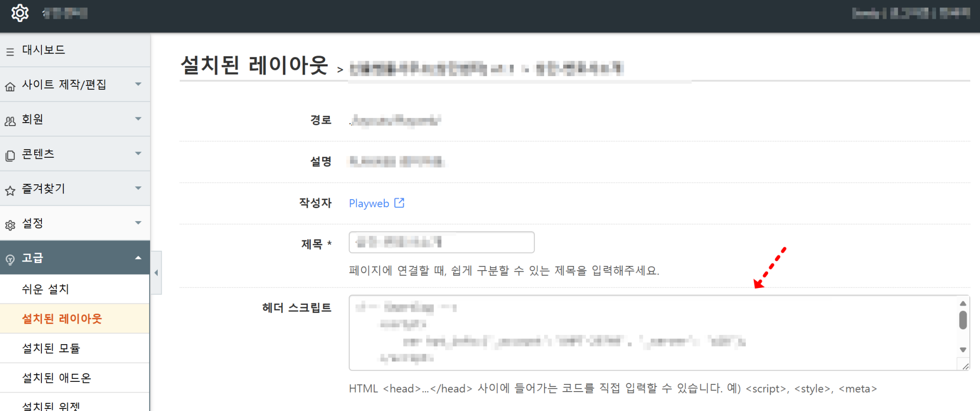
Task: Click the favorites star icon
Action: tap(10, 191)
